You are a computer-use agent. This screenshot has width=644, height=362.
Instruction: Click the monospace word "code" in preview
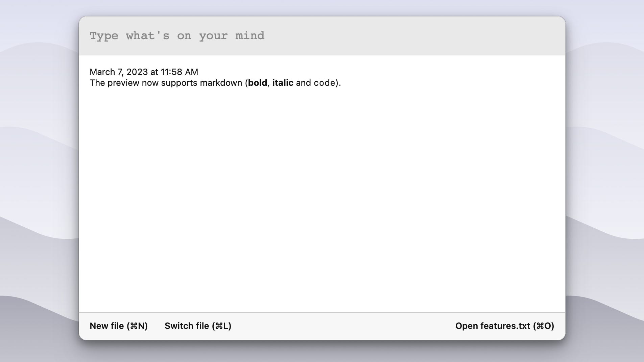(324, 83)
